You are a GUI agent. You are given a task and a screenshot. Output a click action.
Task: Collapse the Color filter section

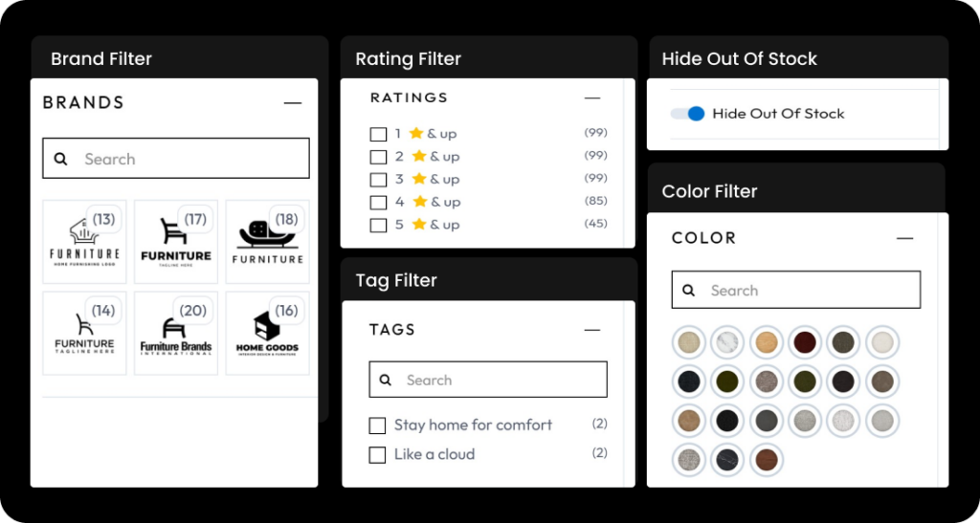pyautogui.click(x=904, y=238)
